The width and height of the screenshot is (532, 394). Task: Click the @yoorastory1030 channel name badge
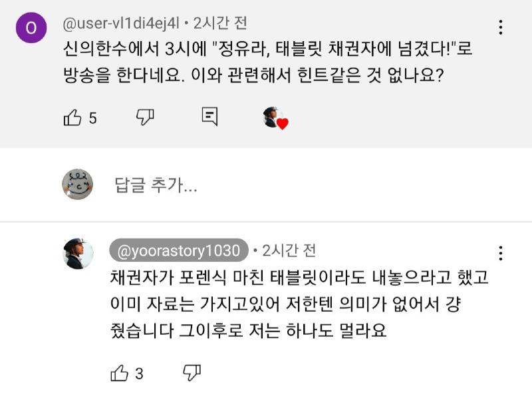click(179, 250)
